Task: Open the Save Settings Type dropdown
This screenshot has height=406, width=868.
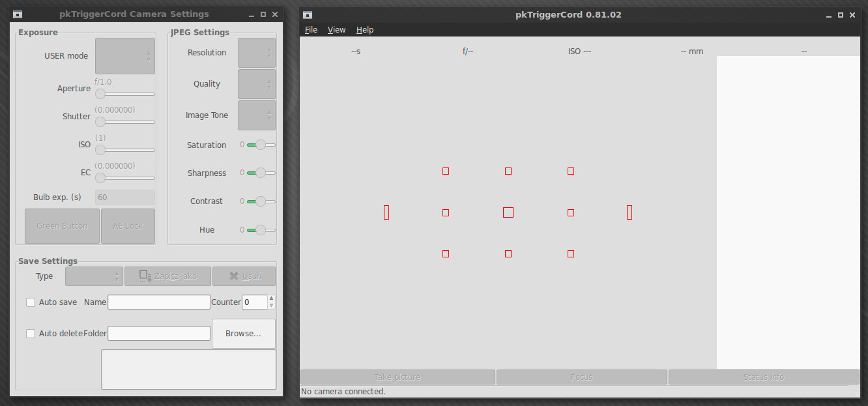Action: coord(94,276)
